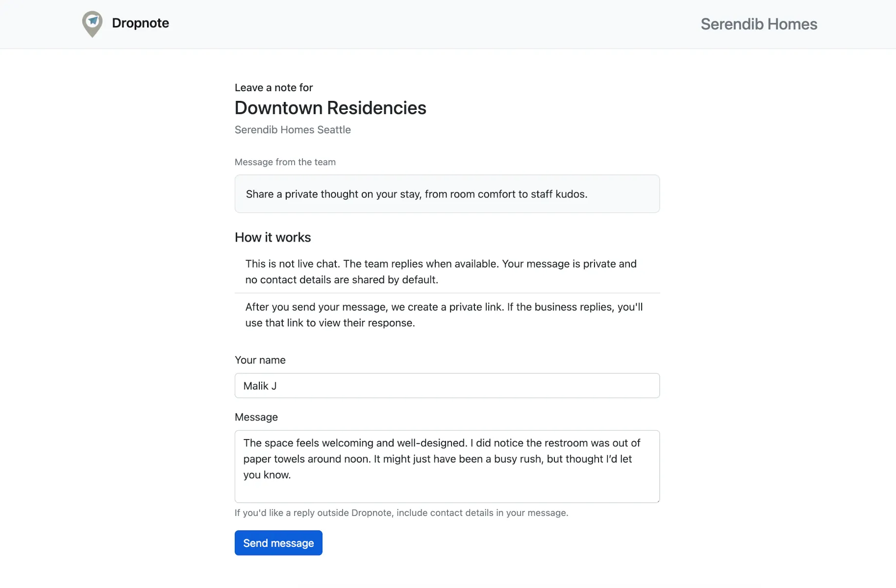Click the How it works heading

tap(273, 238)
